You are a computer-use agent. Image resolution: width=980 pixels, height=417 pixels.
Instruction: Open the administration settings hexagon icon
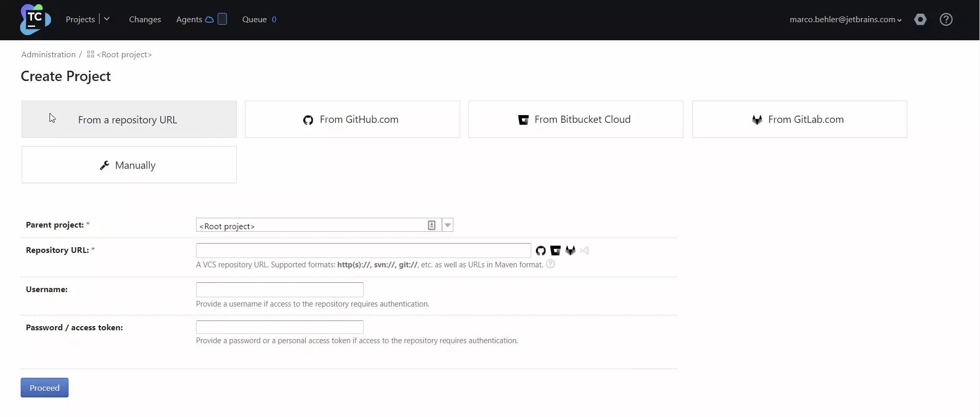(x=920, y=20)
